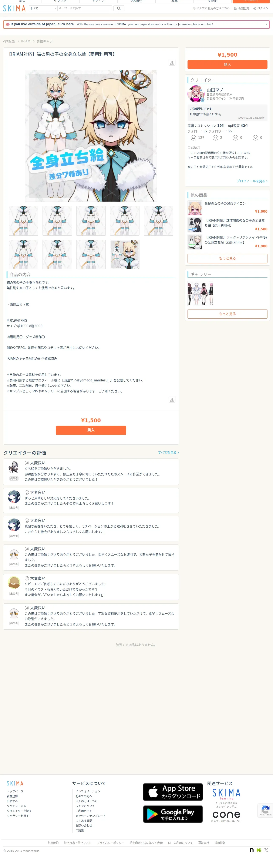273x868 pixels.
Task: Click the bad frowning face rating icon
Action: (x=256, y=138)
